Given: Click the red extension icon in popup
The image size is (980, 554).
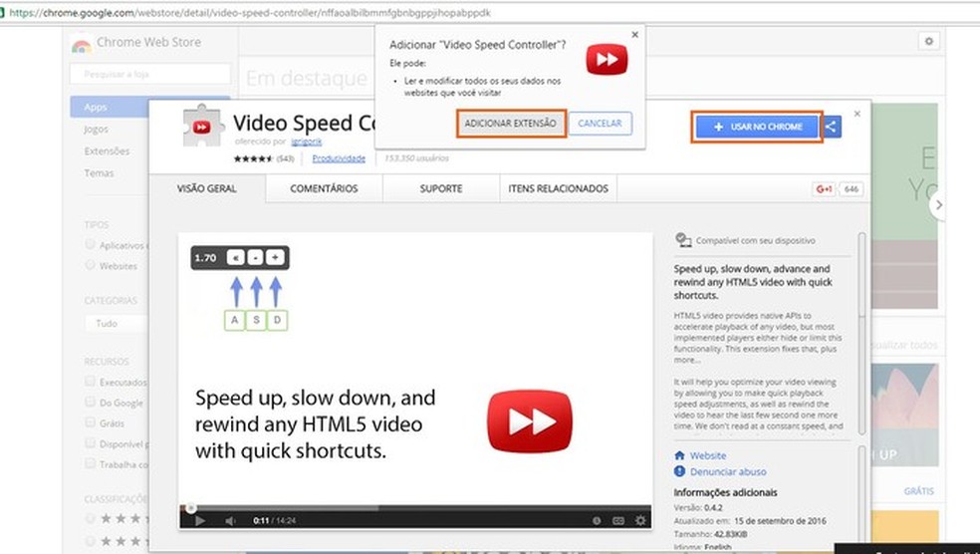Looking at the screenshot, I should pyautogui.click(x=607, y=60).
